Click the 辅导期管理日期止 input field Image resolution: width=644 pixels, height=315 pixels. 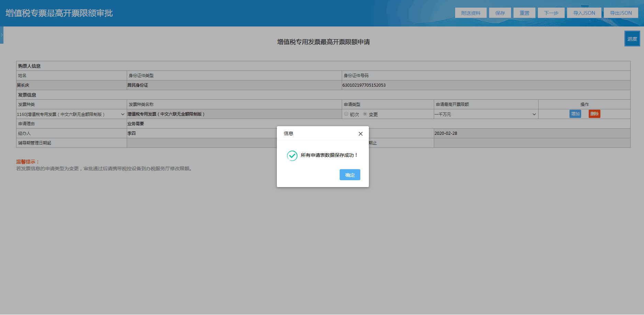click(x=532, y=143)
